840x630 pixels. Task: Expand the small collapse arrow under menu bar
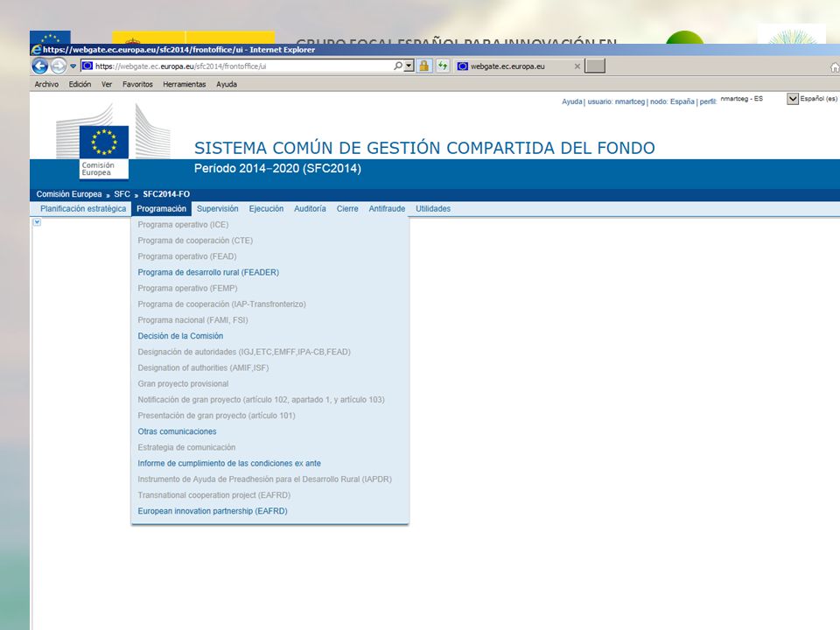(37, 222)
